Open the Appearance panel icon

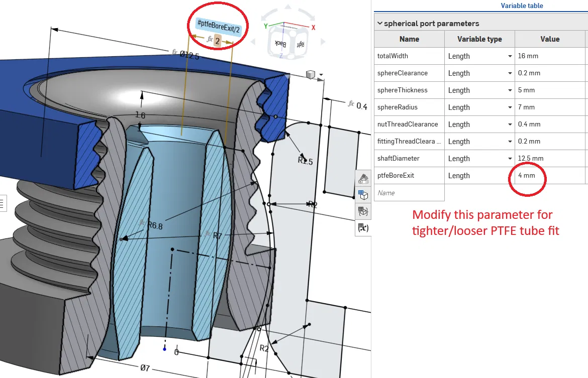(363, 179)
